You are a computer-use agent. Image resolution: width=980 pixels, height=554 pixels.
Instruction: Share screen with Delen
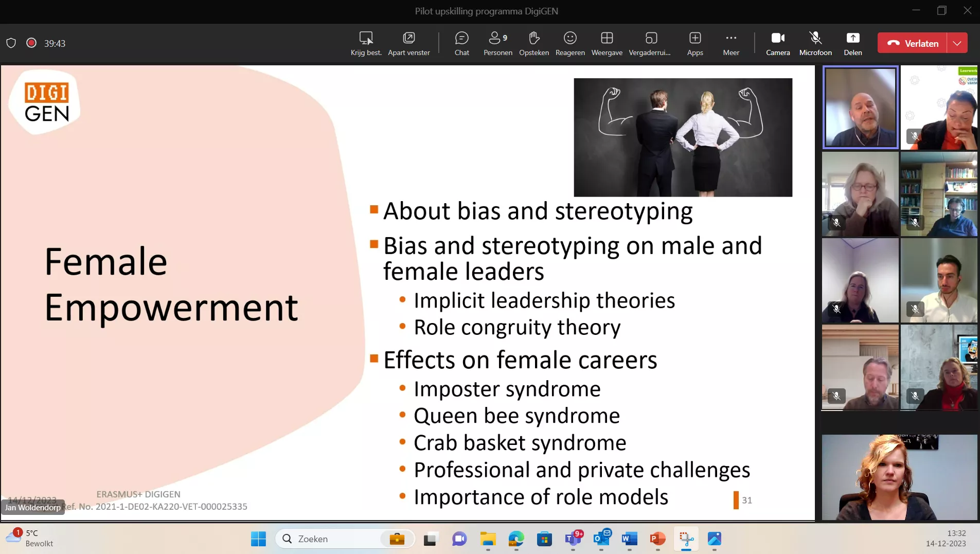tap(852, 43)
